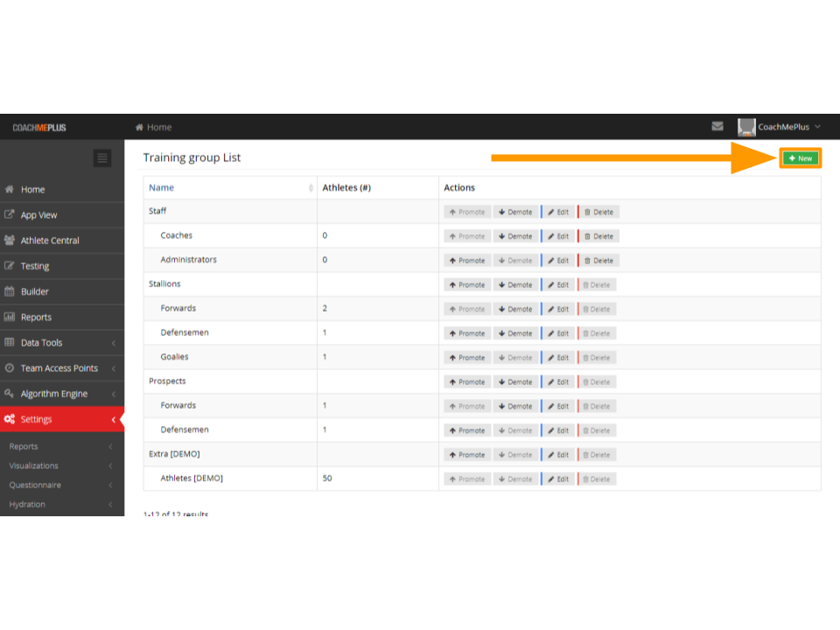Screen dimensions: 840x630
Task: Click the CoachMePlus logo
Action: click(x=39, y=128)
